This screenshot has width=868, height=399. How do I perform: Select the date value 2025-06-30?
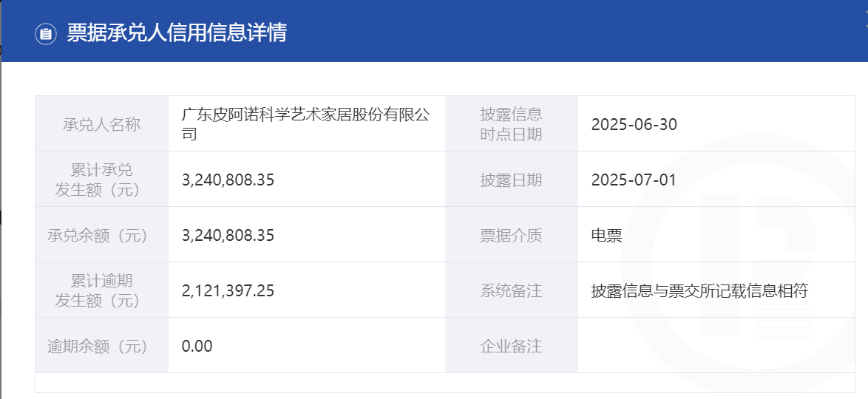point(634,124)
